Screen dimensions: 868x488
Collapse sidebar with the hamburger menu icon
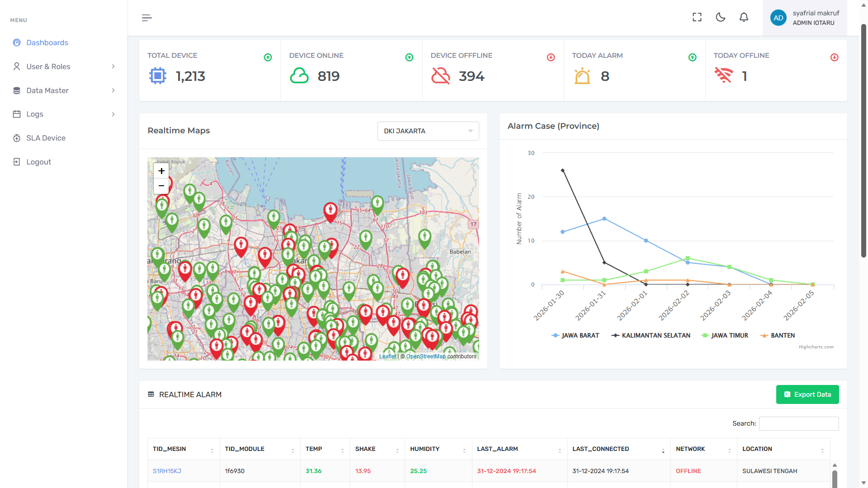(x=146, y=18)
